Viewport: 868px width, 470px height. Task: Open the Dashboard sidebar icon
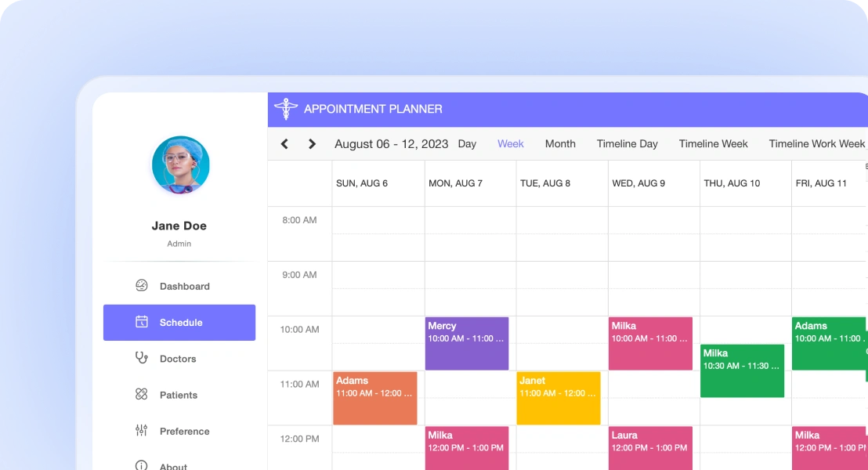tap(141, 286)
